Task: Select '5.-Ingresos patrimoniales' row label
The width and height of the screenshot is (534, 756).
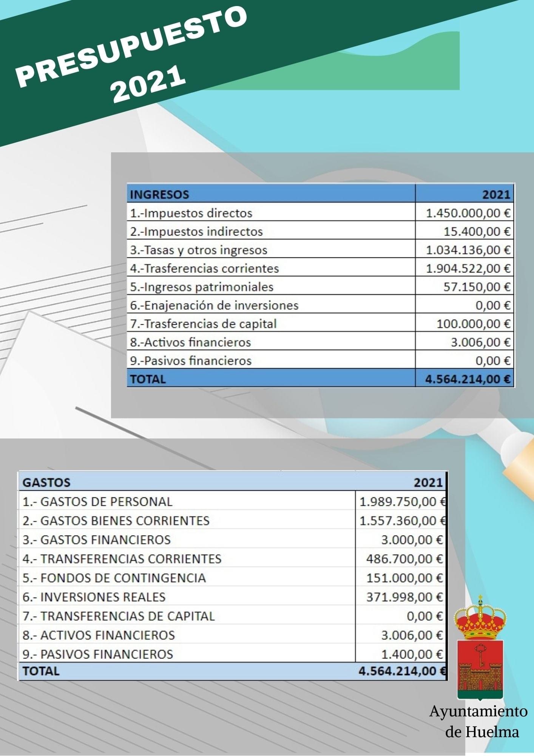Action: 202,287
